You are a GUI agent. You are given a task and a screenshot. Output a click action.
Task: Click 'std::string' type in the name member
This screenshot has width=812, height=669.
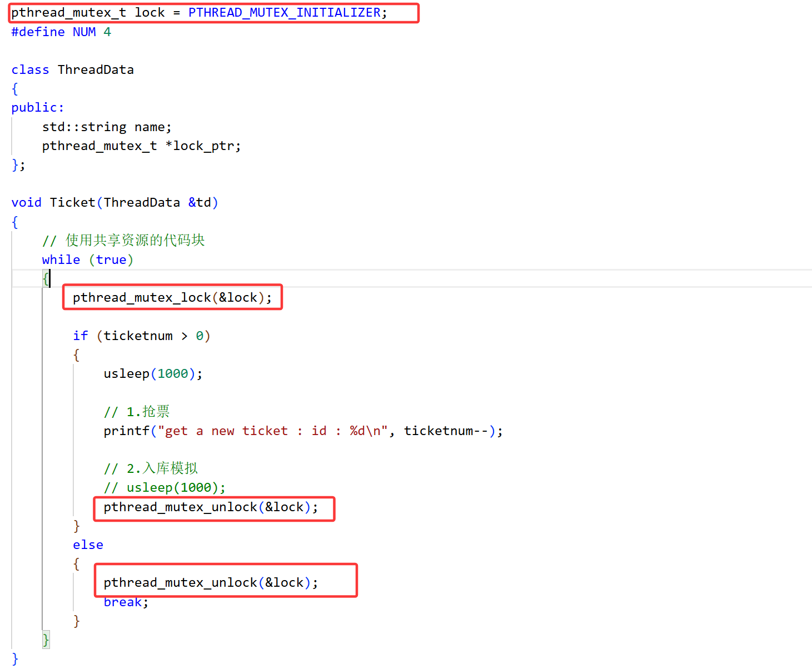coord(84,127)
